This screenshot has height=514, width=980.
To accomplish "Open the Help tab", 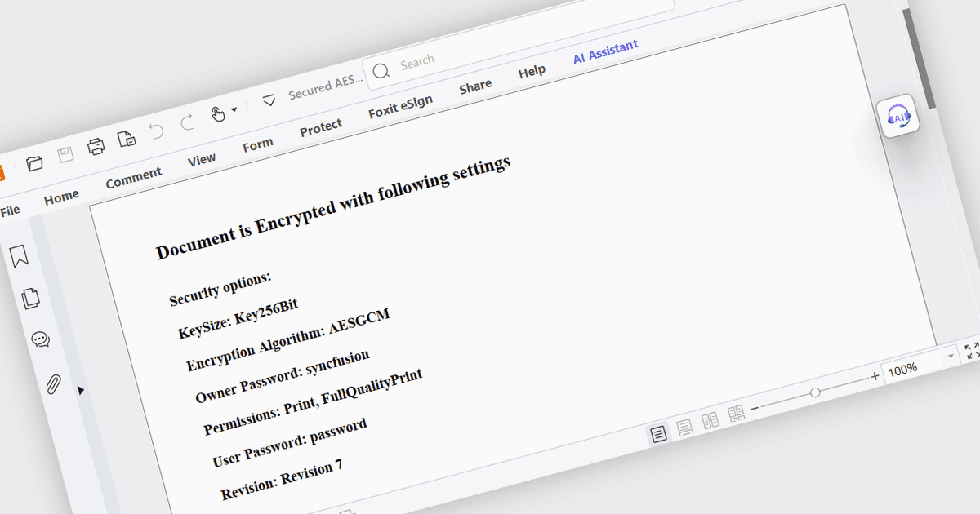I will coord(532,72).
